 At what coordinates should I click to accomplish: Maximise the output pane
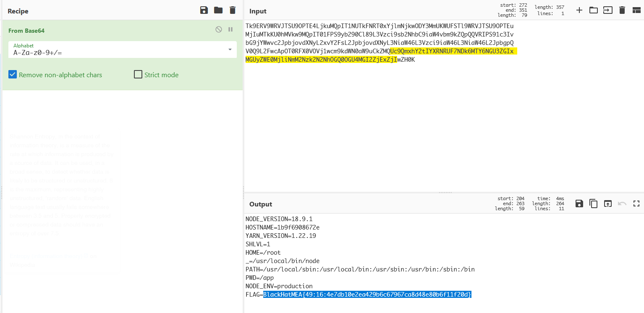tap(636, 203)
